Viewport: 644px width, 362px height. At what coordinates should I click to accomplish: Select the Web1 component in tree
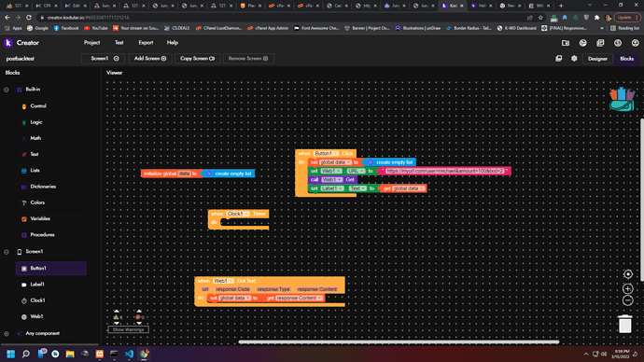coord(36,316)
